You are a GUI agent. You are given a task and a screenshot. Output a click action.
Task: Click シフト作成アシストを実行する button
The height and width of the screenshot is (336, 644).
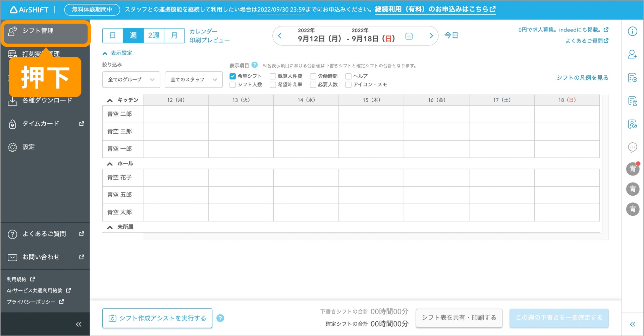click(157, 318)
